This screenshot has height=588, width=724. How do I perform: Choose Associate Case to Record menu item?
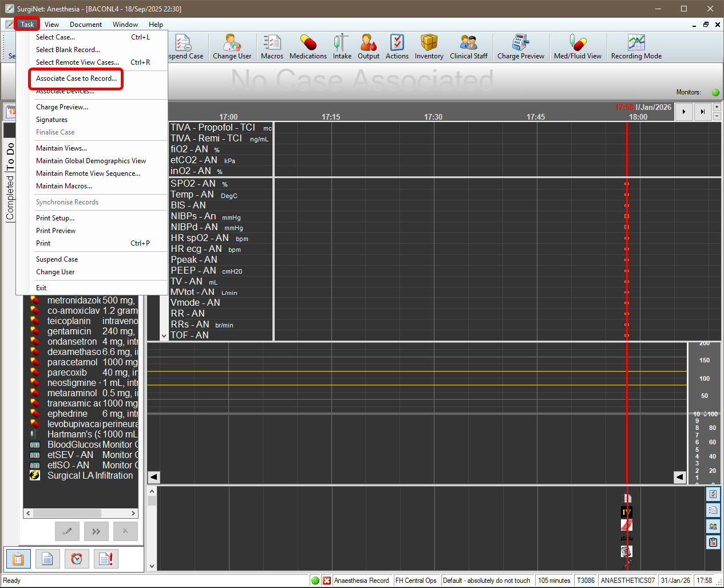[x=76, y=78]
